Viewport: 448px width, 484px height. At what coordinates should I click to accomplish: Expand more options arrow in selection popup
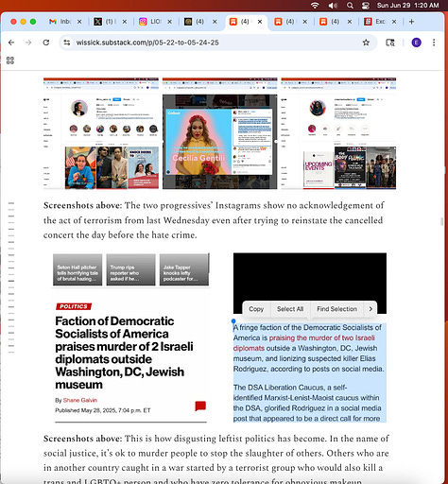pos(370,309)
